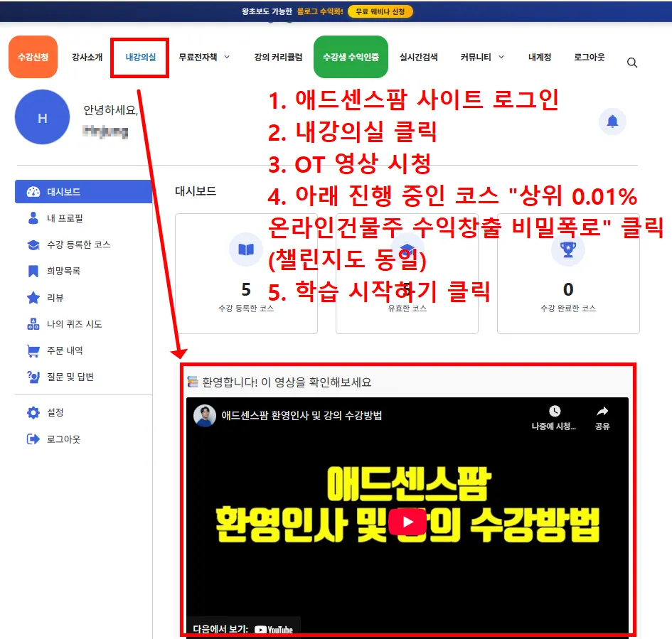Expand the 커뮤니티 dropdown chevron
Screen dimensions: 672x639
[501, 57]
